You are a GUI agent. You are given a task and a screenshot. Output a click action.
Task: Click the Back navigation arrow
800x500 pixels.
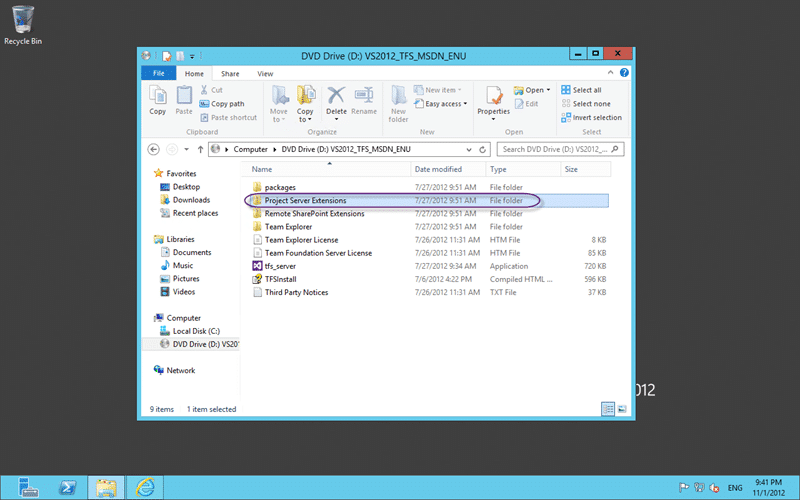click(x=153, y=149)
